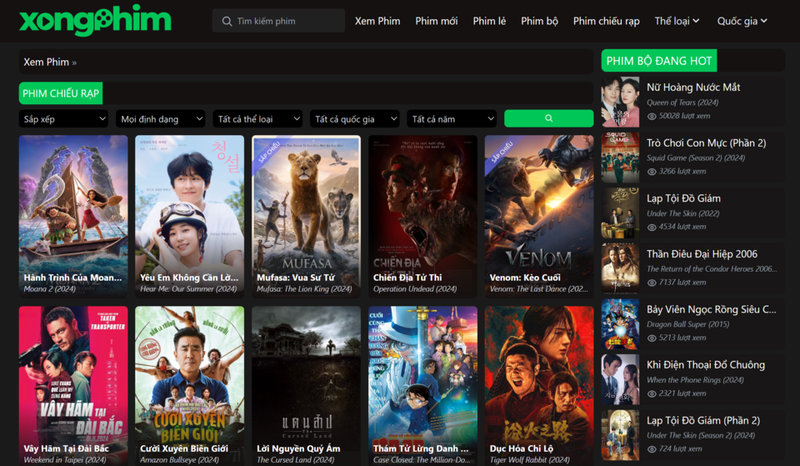800x466 pixels.
Task: Click the Bảy Viên Ngọc Rồng Siêu C... link
Action: [711, 309]
